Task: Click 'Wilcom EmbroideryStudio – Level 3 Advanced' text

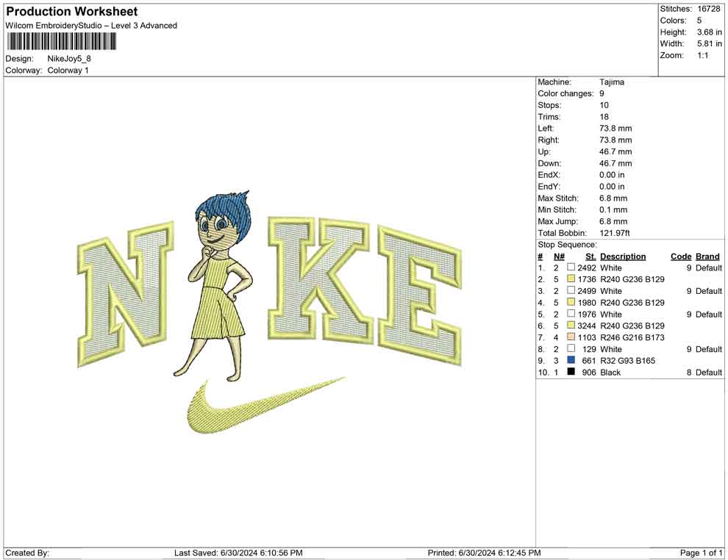Action: (91, 26)
